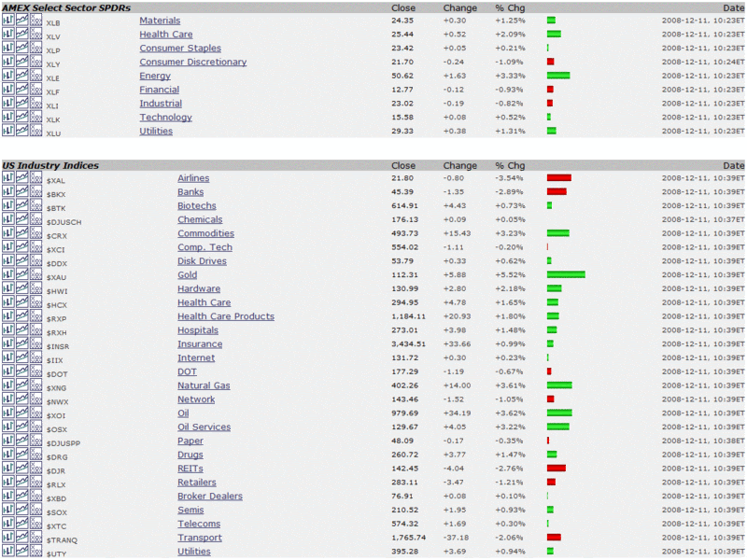Open the line chart icon for $CRX

pyautogui.click(x=21, y=232)
